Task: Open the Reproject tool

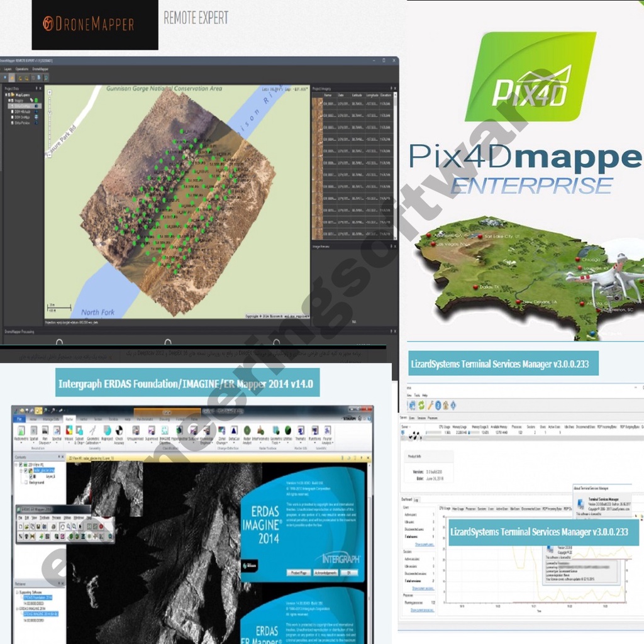Action: click(107, 433)
